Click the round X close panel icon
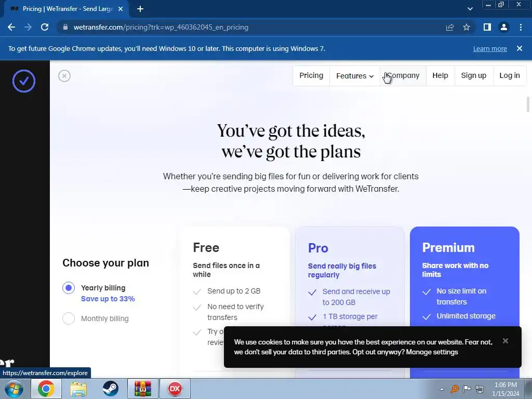Viewport: 532px width, 399px height. [64, 76]
